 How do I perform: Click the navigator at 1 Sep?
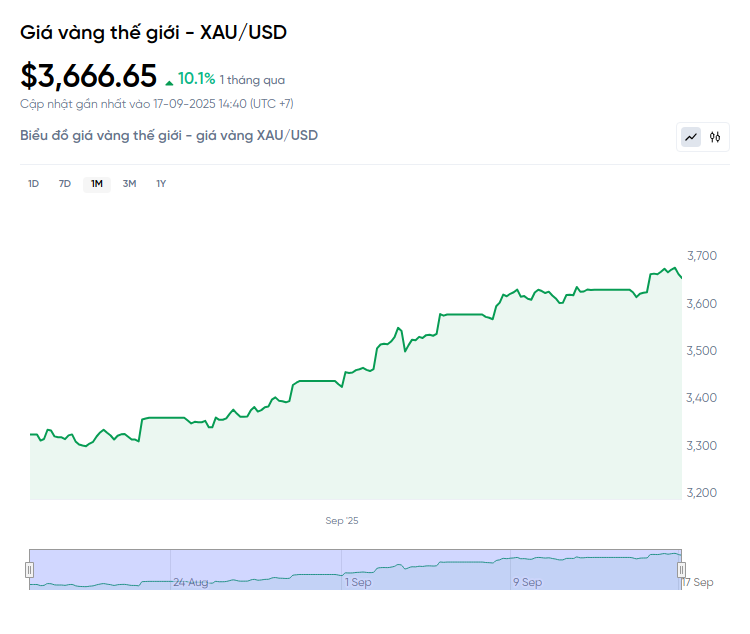(357, 581)
